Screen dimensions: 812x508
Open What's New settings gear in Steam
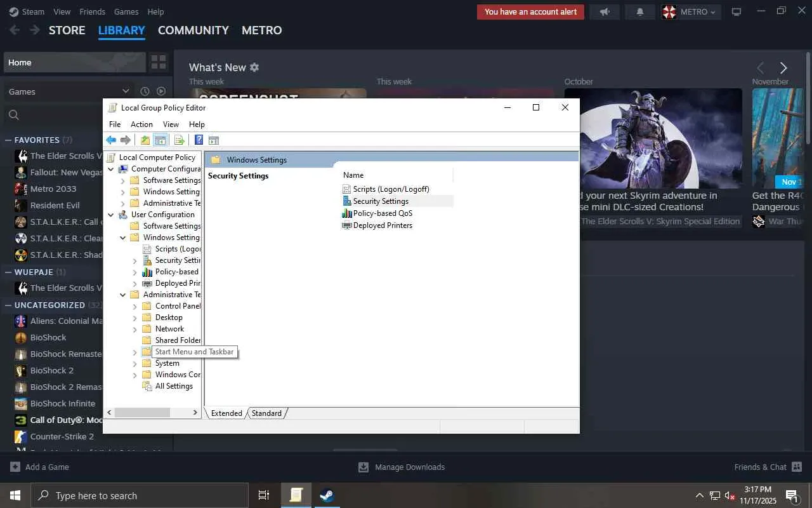pos(254,67)
